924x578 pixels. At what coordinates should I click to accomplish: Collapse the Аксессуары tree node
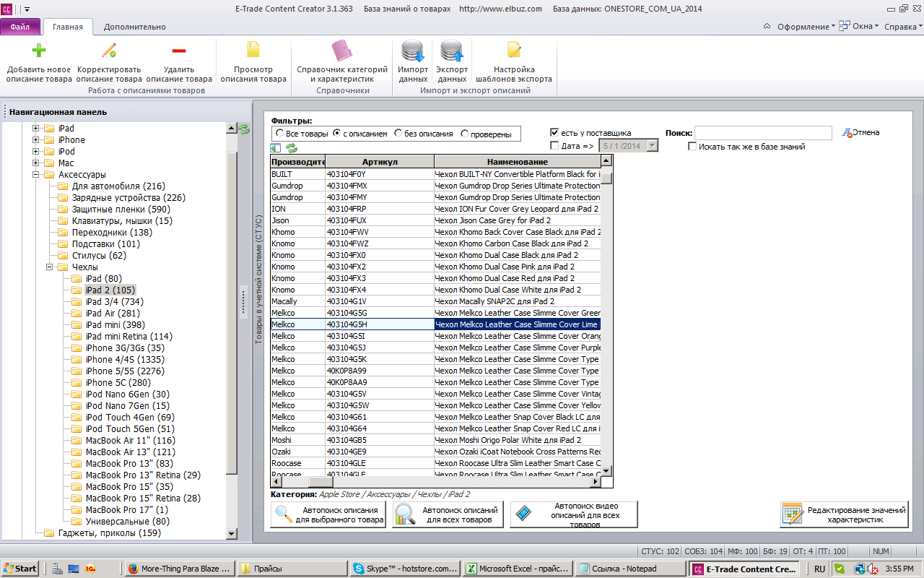pos(36,175)
